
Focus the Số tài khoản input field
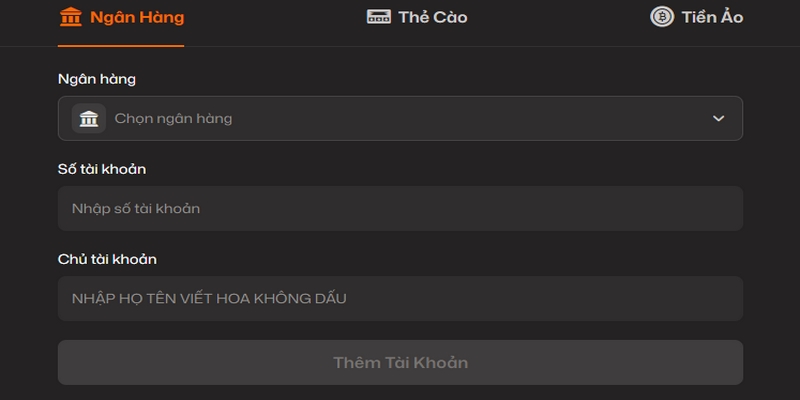(400, 208)
